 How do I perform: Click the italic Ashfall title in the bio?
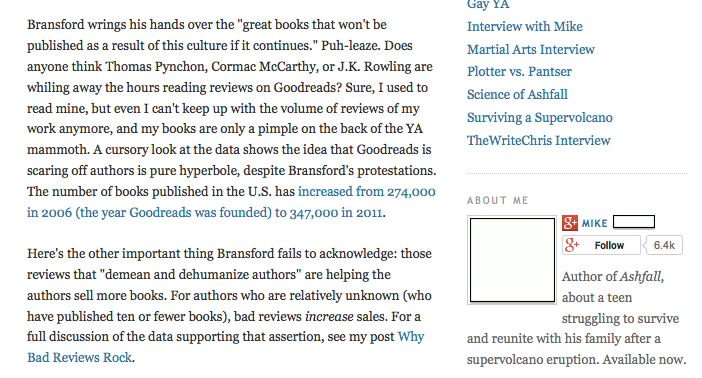640,277
